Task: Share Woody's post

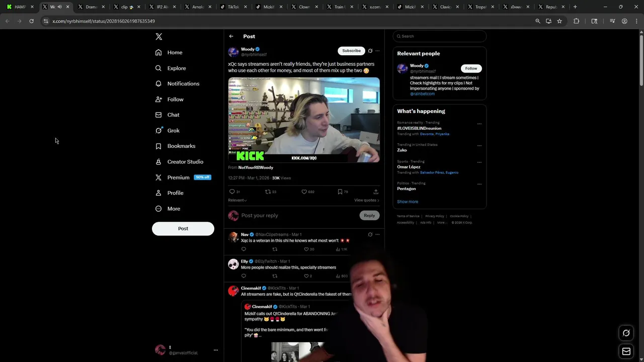Action: coord(376,192)
